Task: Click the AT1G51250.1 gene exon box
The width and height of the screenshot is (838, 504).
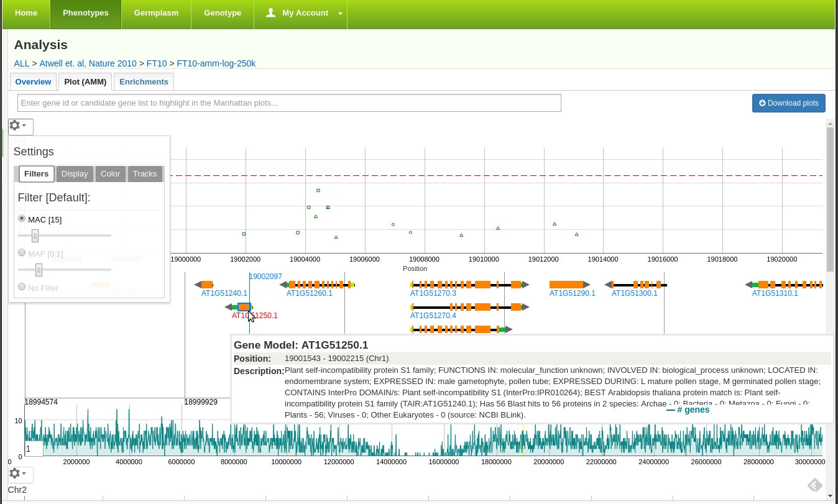Action: click(244, 307)
